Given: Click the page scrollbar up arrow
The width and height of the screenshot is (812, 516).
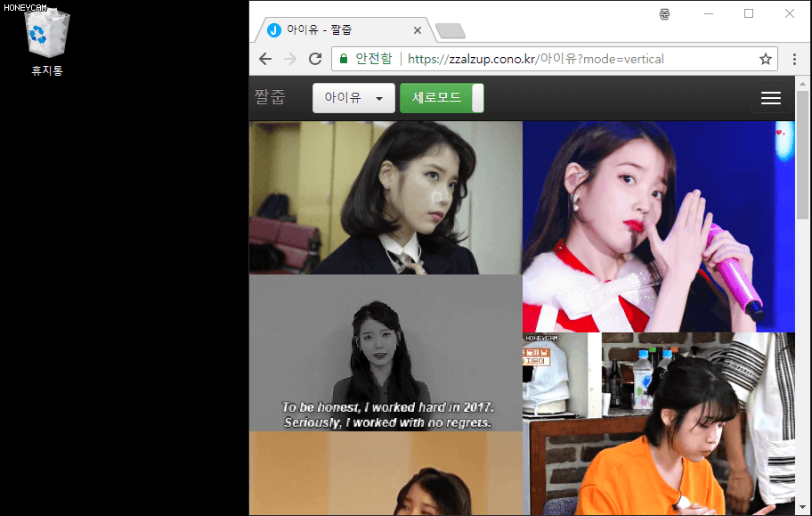Looking at the screenshot, I should point(803,83).
